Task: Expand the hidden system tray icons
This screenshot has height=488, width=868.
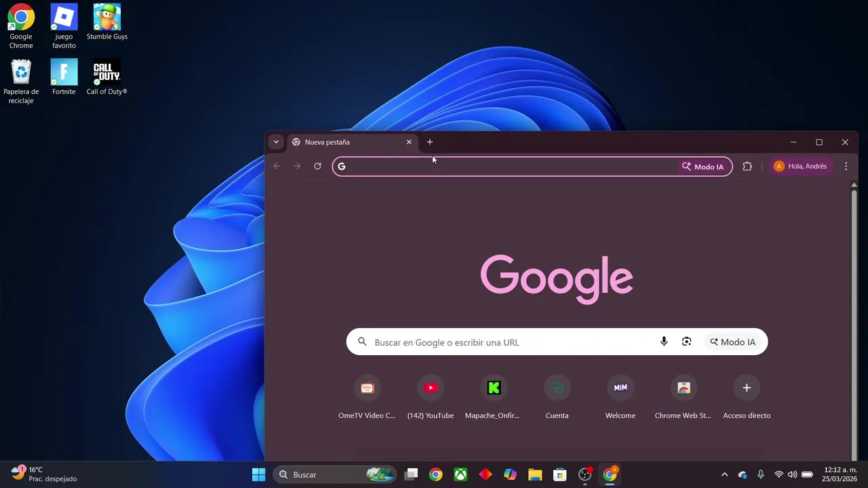Action: [x=724, y=474]
